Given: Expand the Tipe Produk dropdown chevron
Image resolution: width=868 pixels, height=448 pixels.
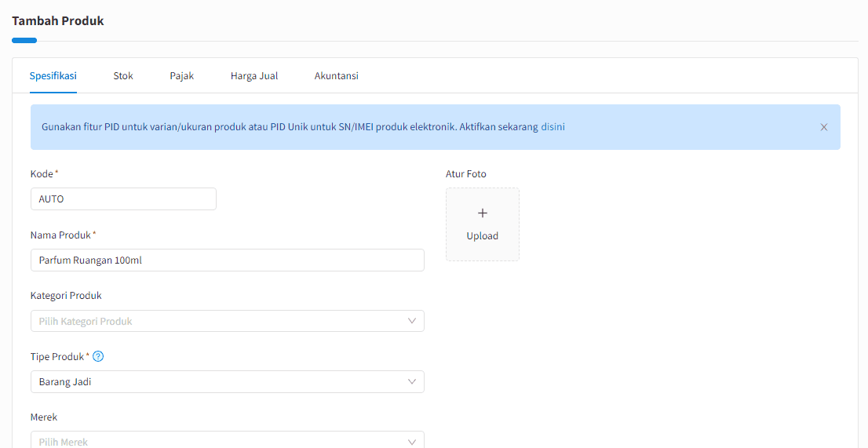Looking at the screenshot, I should pos(412,381).
